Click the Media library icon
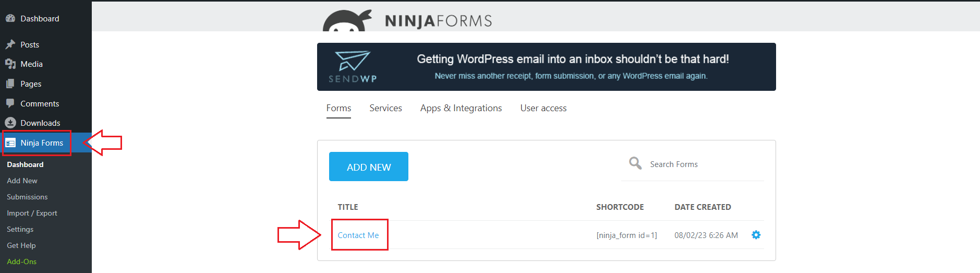Viewport: 980px width, 273px height. point(10,64)
